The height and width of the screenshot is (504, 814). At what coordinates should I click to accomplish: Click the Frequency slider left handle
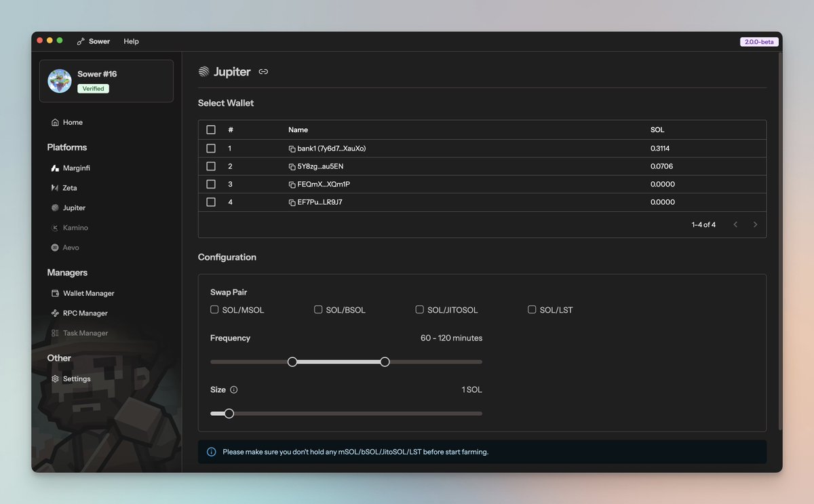[292, 362]
